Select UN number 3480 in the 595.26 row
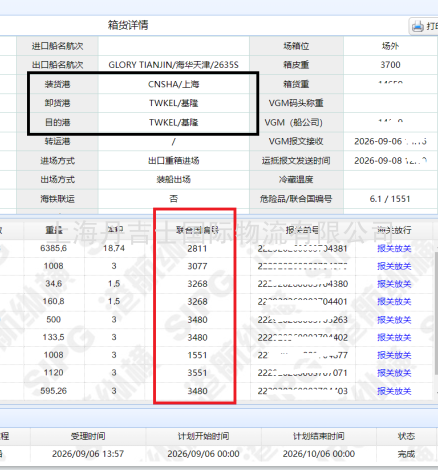 pos(197,391)
